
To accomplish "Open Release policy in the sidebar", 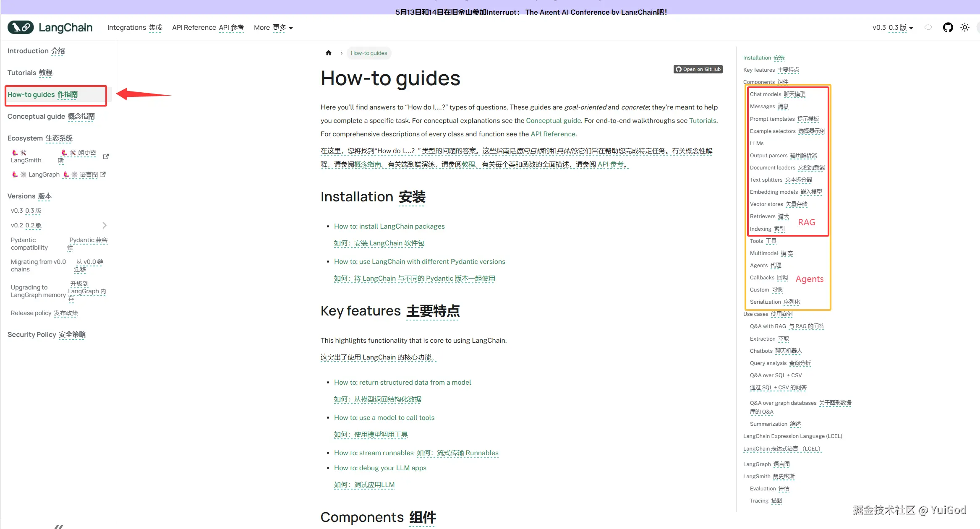I will pos(44,313).
